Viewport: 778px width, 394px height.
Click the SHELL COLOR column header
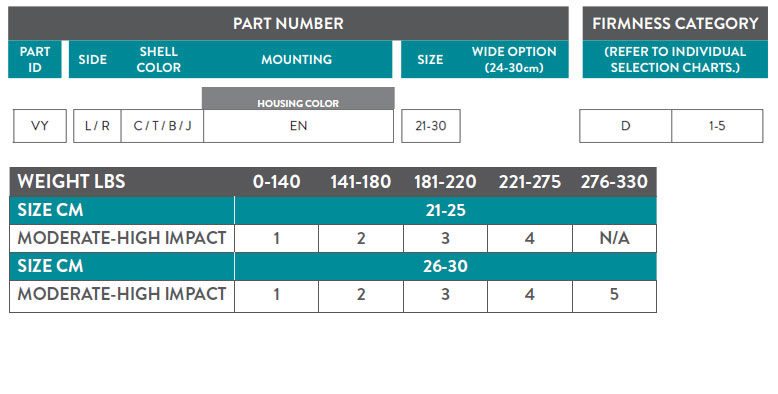pos(159,60)
